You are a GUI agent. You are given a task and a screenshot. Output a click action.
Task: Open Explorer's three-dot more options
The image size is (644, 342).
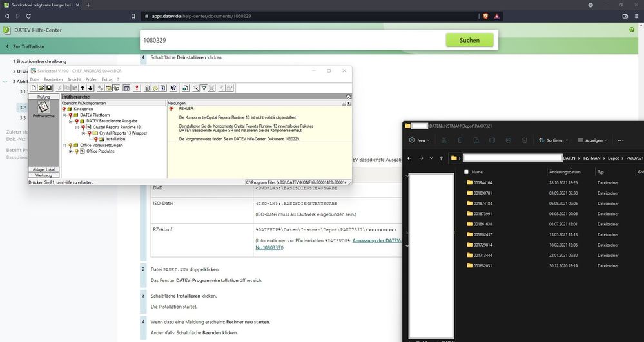[x=621, y=140]
